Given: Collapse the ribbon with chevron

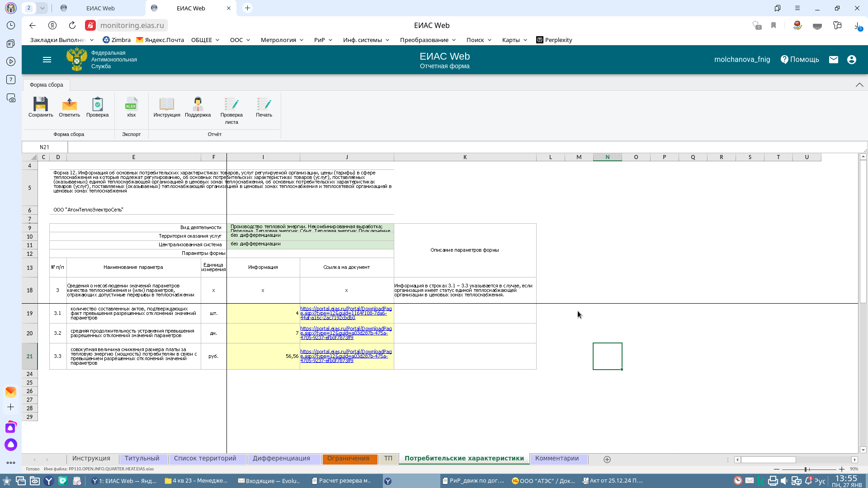Looking at the screenshot, I should coord(859,85).
